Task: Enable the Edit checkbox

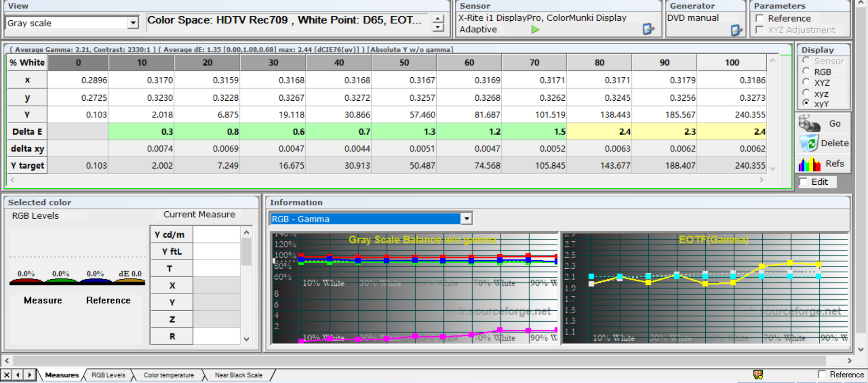Action: coord(803,182)
